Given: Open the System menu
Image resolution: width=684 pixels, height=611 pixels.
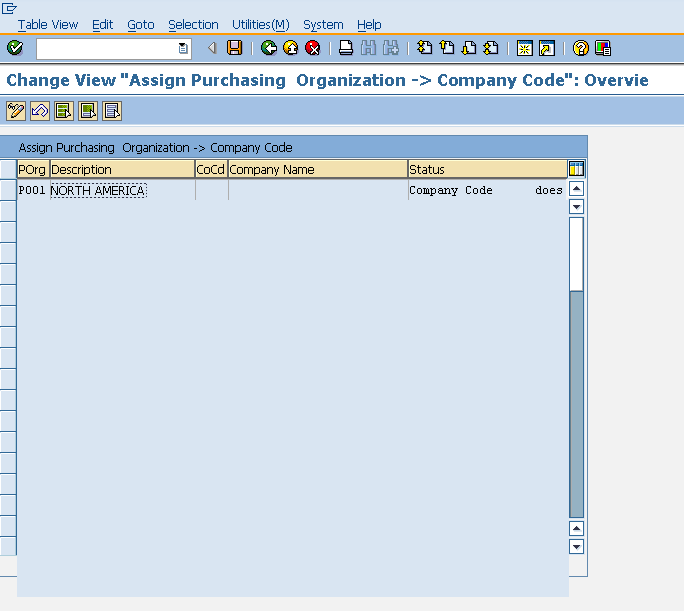Looking at the screenshot, I should (x=323, y=25).
